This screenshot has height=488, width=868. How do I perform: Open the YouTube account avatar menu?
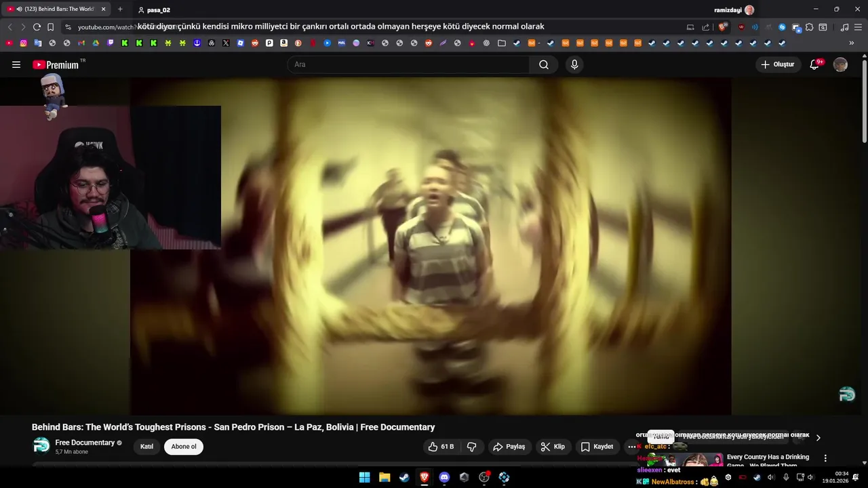[840, 64]
